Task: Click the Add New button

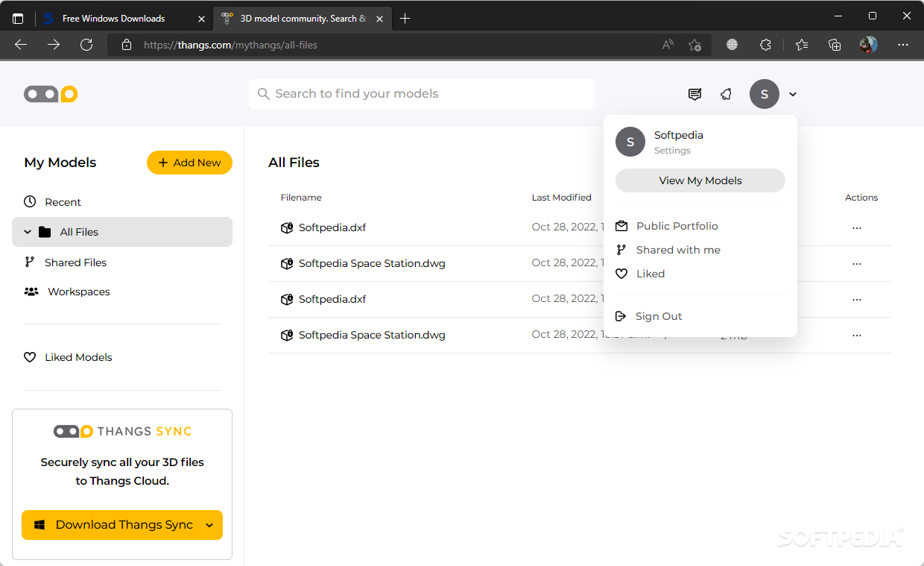Action: [x=189, y=163]
